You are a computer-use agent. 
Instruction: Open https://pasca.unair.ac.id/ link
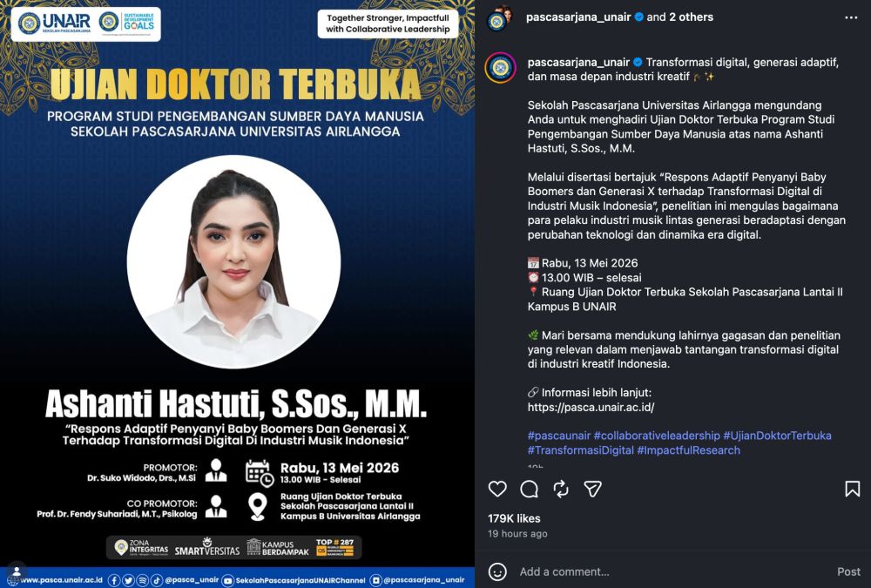[x=591, y=407]
